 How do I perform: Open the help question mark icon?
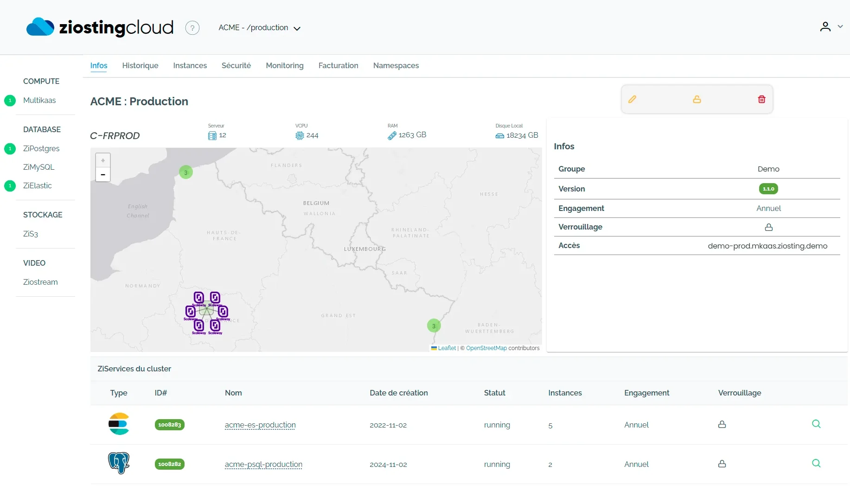tap(192, 28)
